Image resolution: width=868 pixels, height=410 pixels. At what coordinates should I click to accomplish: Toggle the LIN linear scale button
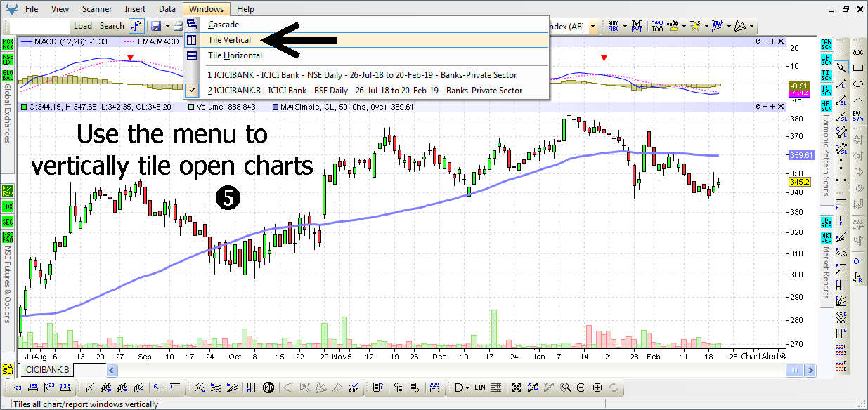coord(480,388)
